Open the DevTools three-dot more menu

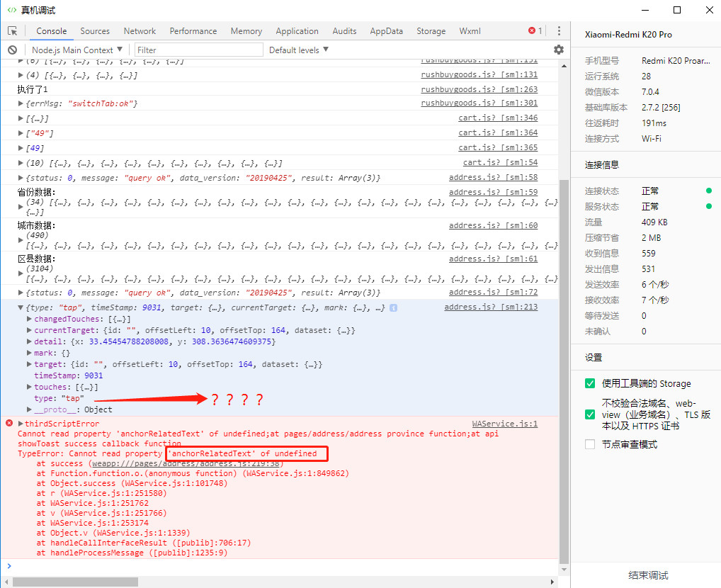[x=559, y=31]
